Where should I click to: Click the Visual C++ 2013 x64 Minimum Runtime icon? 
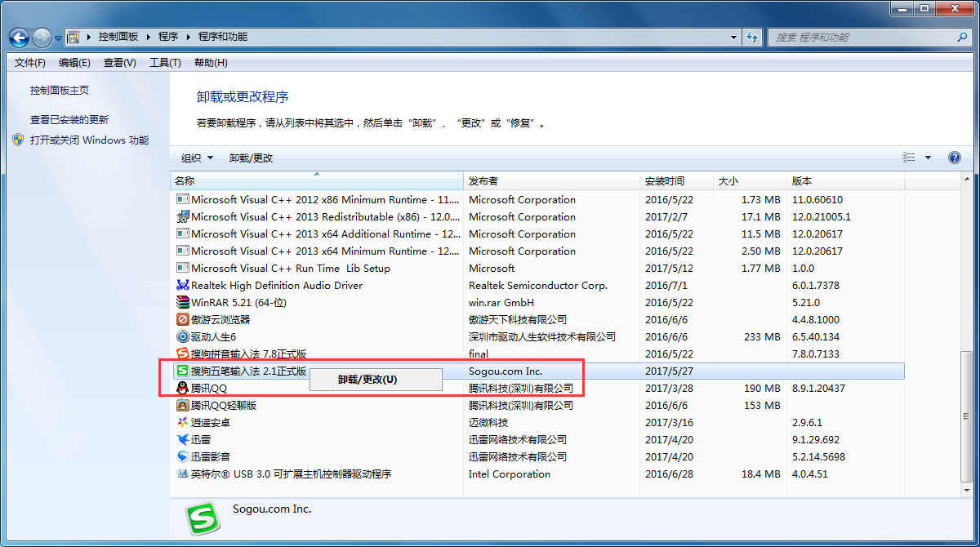point(183,251)
